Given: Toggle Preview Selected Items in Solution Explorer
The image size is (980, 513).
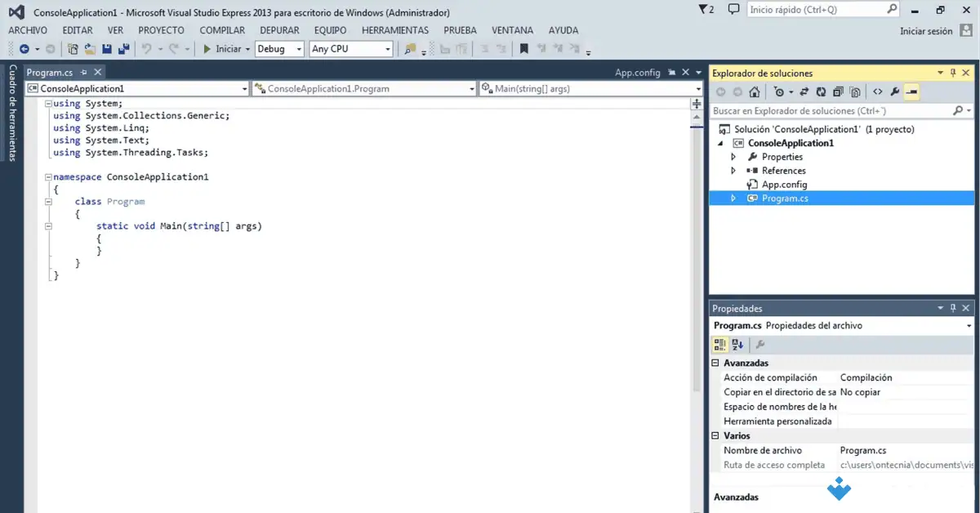Looking at the screenshot, I should [912, 91].
